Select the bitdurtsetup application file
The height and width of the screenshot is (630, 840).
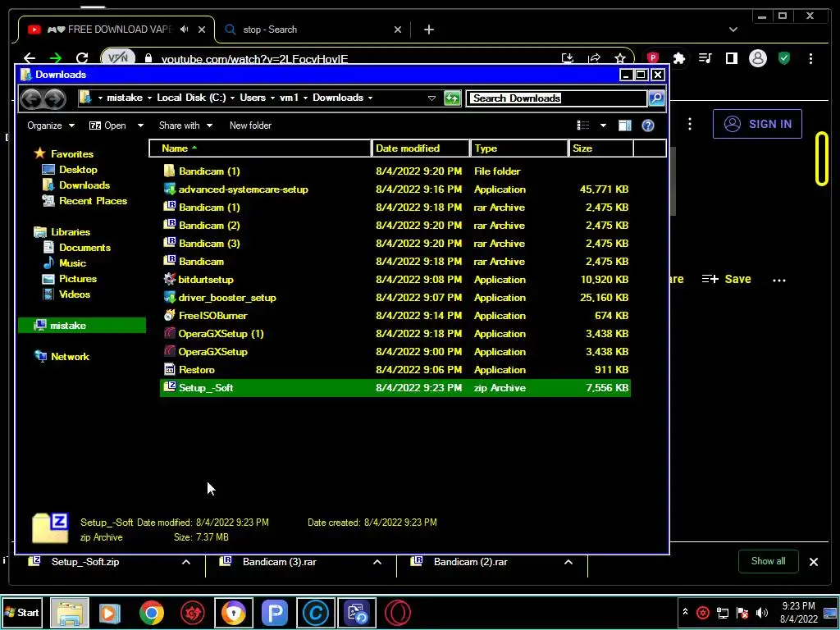[395, 280]
